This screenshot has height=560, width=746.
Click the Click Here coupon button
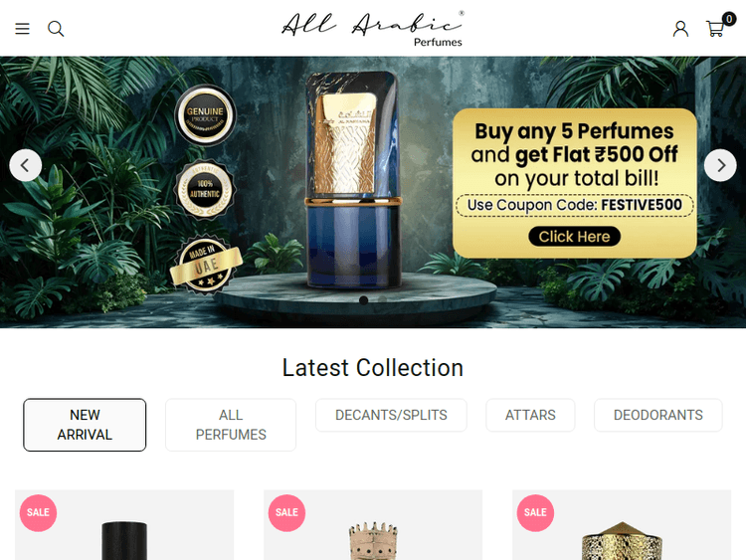574,237
